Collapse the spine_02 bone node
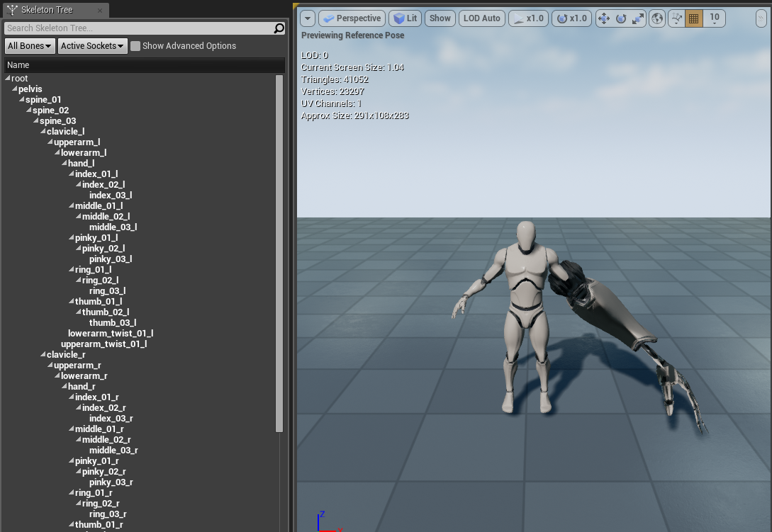Screen dimensions: 772x532 pos(29,110)
